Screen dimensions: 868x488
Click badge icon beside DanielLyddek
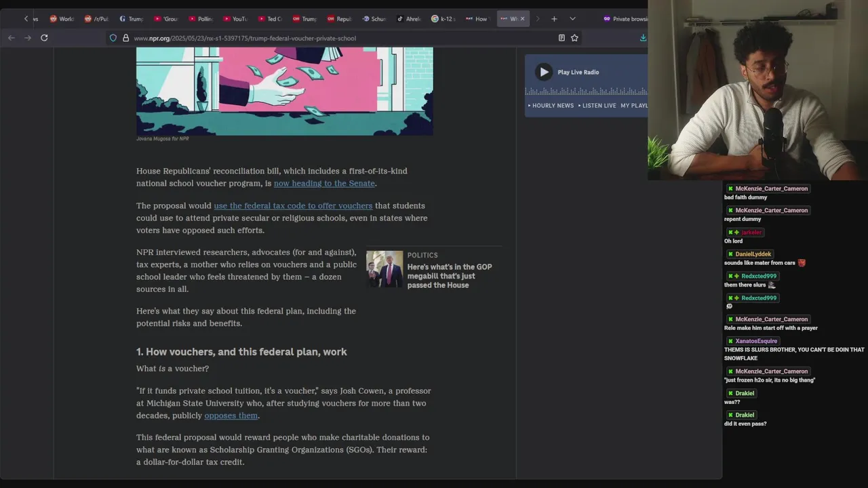click(x=730, y=254)
